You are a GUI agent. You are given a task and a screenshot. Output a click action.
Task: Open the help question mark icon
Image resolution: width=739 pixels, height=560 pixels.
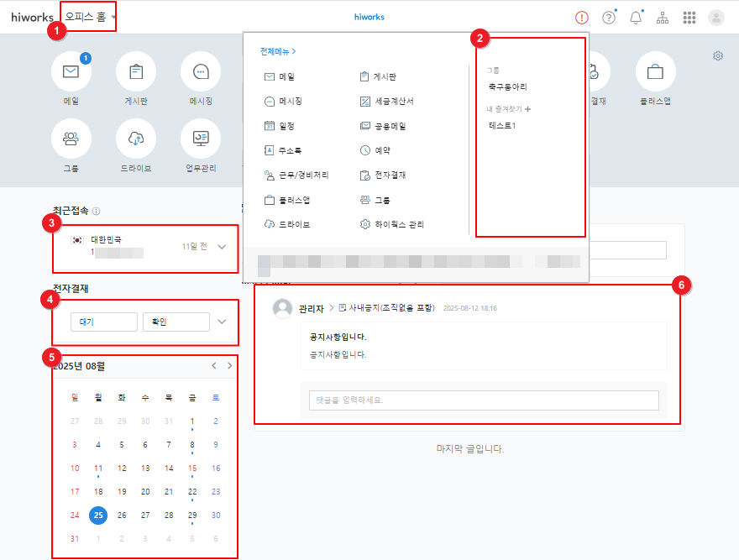pyautogui.click(x=609, y=18)
